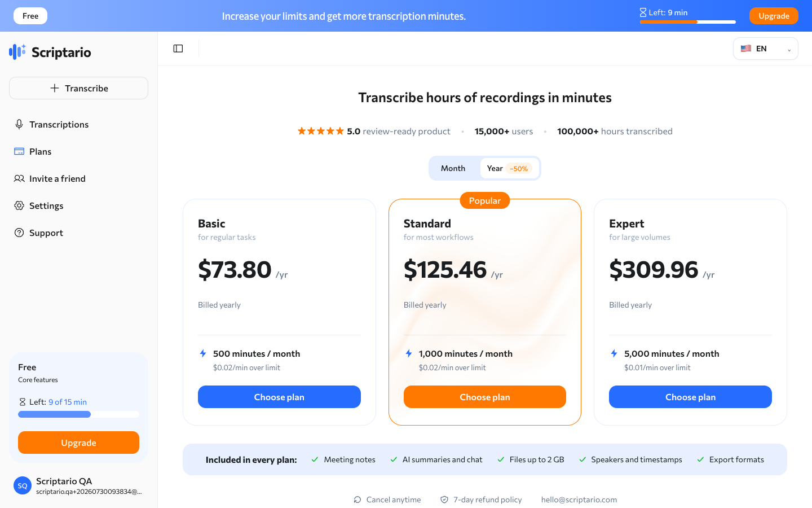Click the account email under Scriptario QA

89,492
